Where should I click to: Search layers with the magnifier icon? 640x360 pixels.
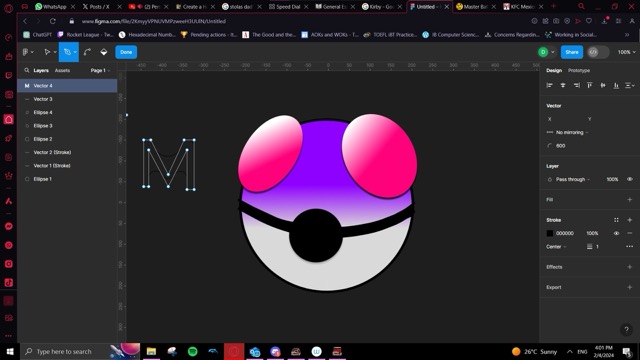coord(27,70)
